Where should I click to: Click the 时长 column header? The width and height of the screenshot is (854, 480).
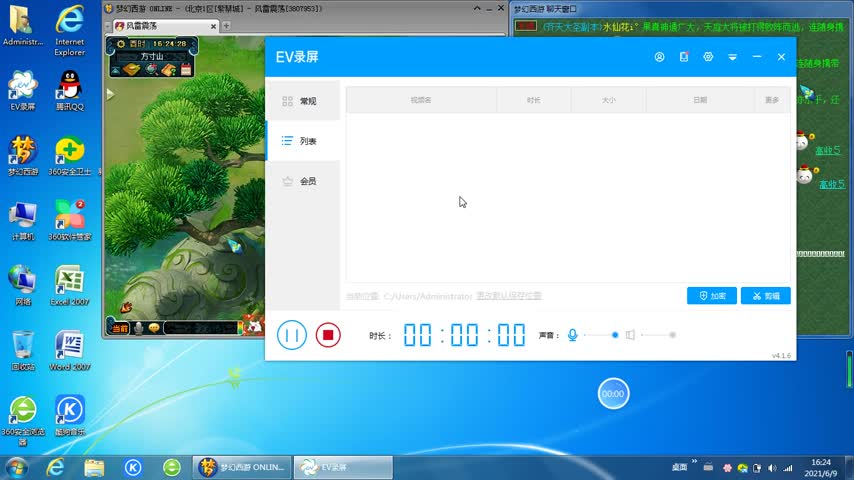click(x=533, y=100)
